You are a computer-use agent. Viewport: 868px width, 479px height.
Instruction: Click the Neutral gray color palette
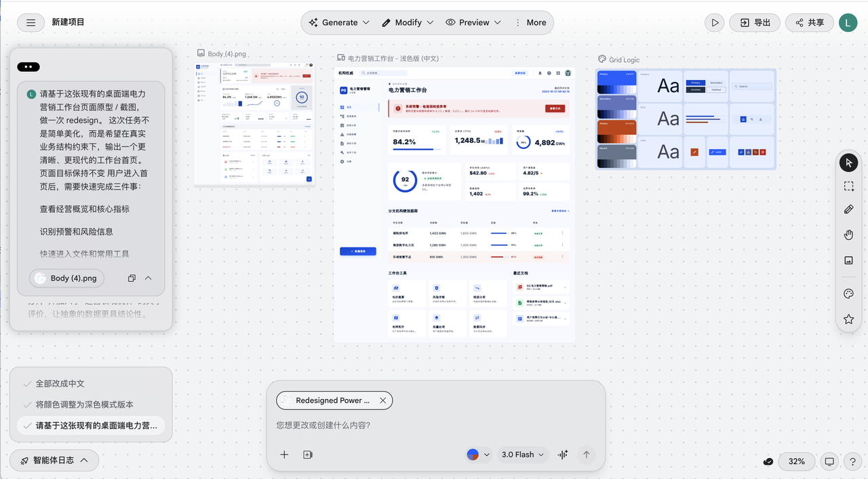pyautogui.click(x=616, y=157)
